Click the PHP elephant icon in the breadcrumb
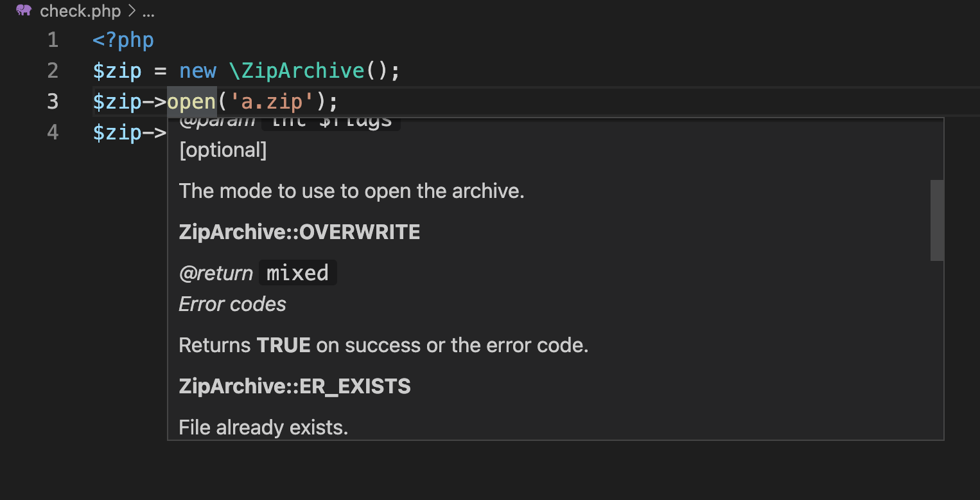Screen dimensions: 980x500 (23, 10)
